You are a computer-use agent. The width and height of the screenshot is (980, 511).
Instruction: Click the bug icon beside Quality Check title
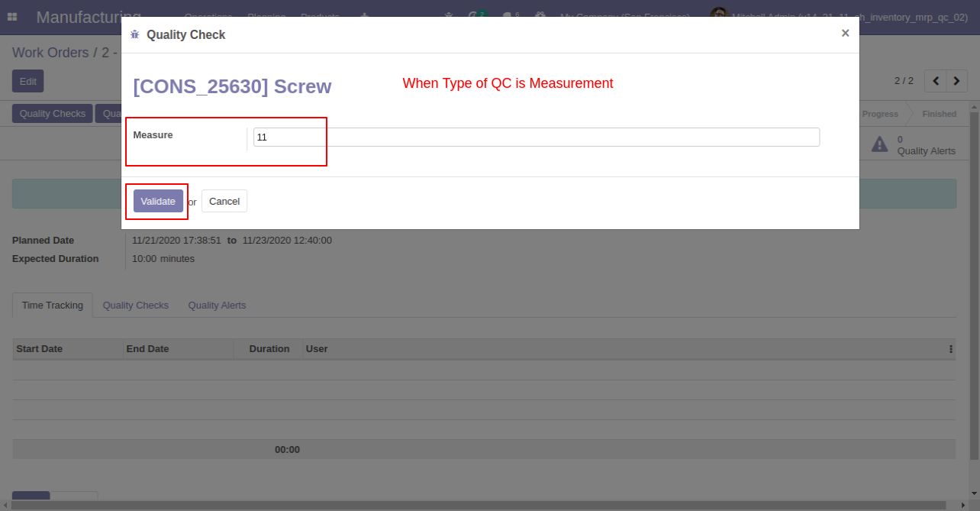click(x=135, y=34)
